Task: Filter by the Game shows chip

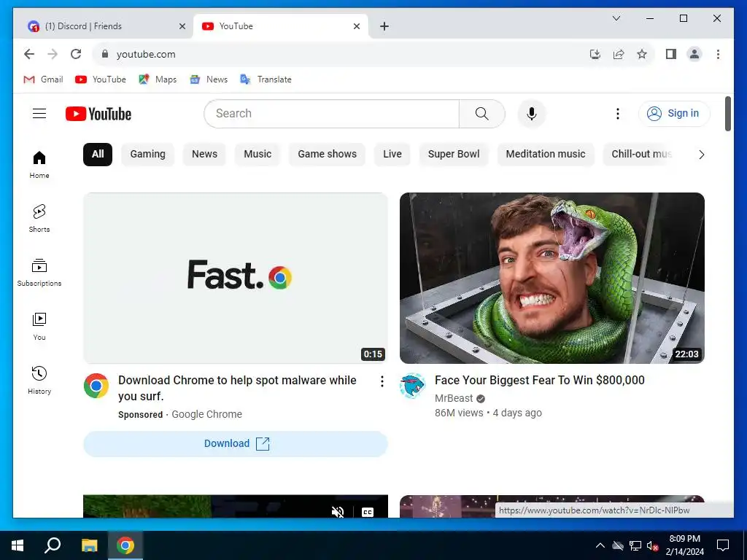Action: [328, 155]
